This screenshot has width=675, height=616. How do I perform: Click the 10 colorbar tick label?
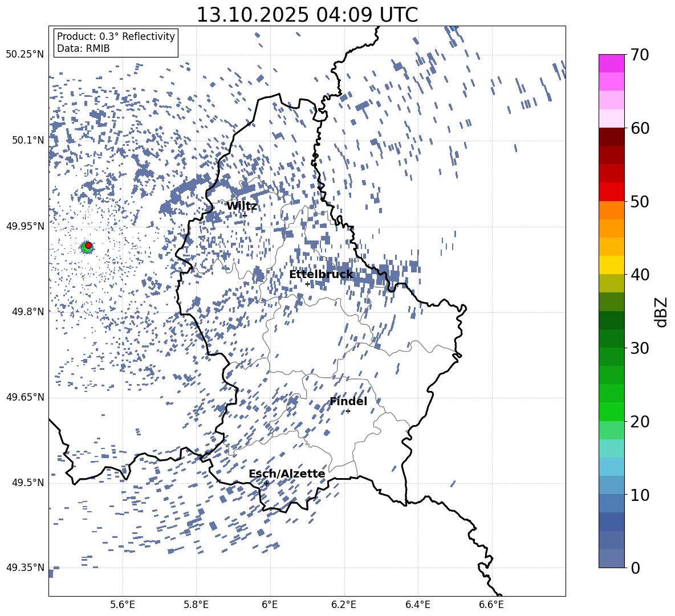(640, 495)
